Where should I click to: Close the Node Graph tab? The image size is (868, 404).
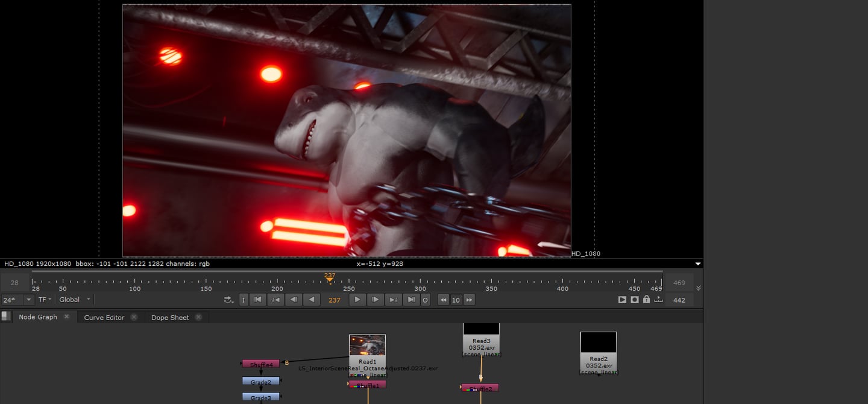click(x=67, y=317)
